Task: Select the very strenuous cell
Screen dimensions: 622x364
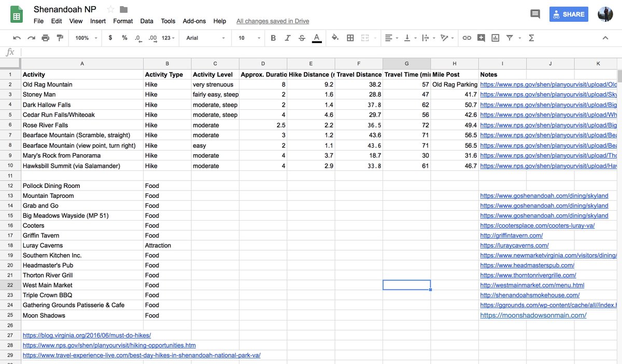Action: 215,84
